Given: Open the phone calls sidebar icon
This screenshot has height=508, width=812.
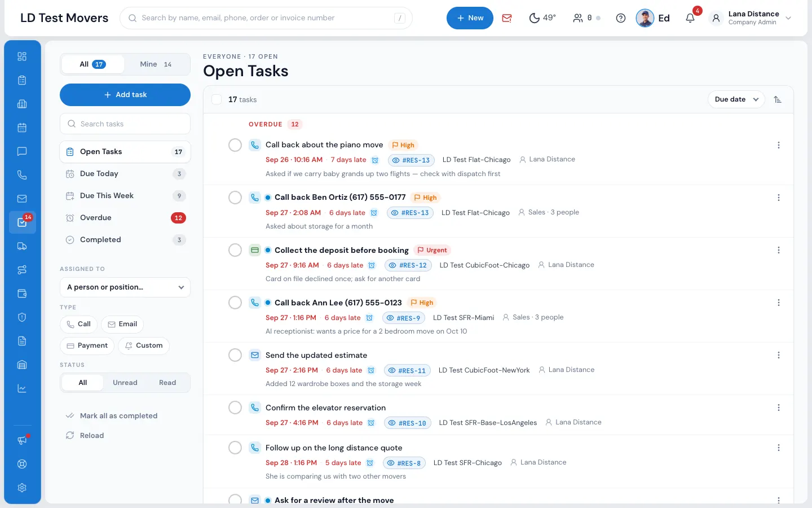Looking at the screenshot, I should click(22, 175).
